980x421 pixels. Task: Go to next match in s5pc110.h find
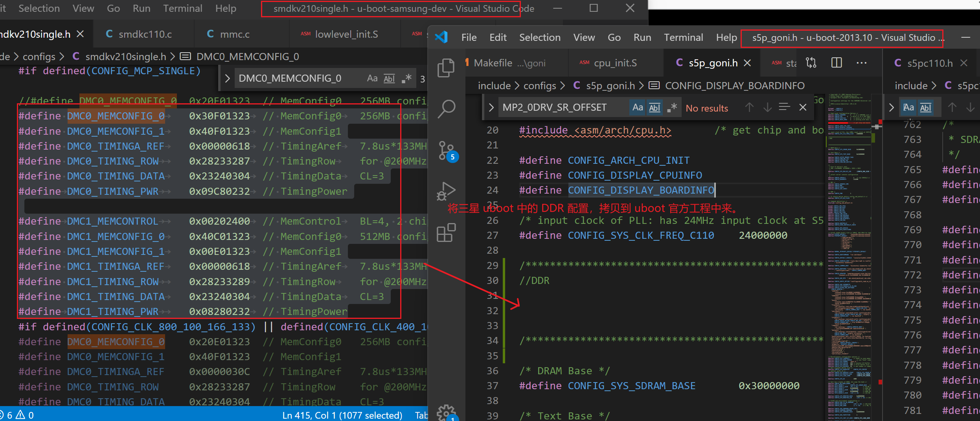coord(970,107)
